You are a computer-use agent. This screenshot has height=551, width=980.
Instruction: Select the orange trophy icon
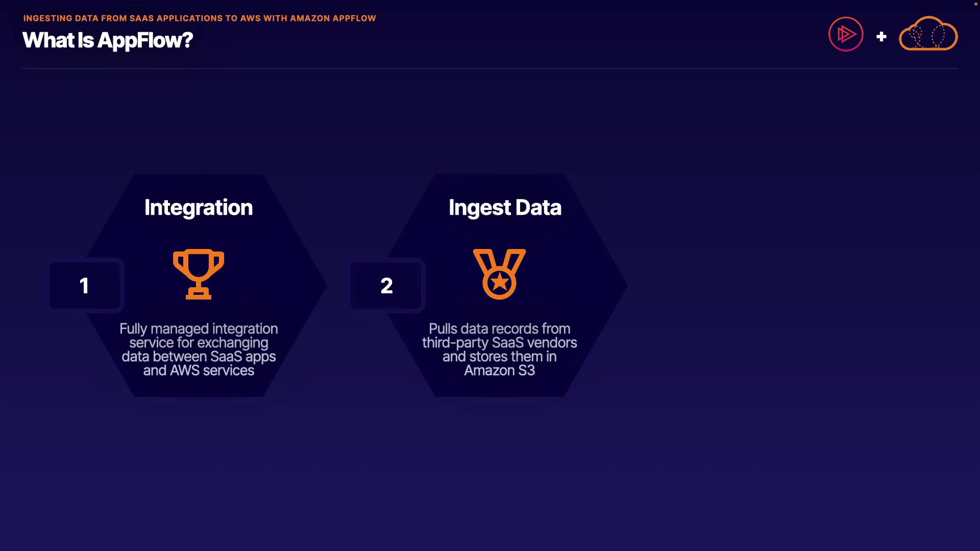199,273
